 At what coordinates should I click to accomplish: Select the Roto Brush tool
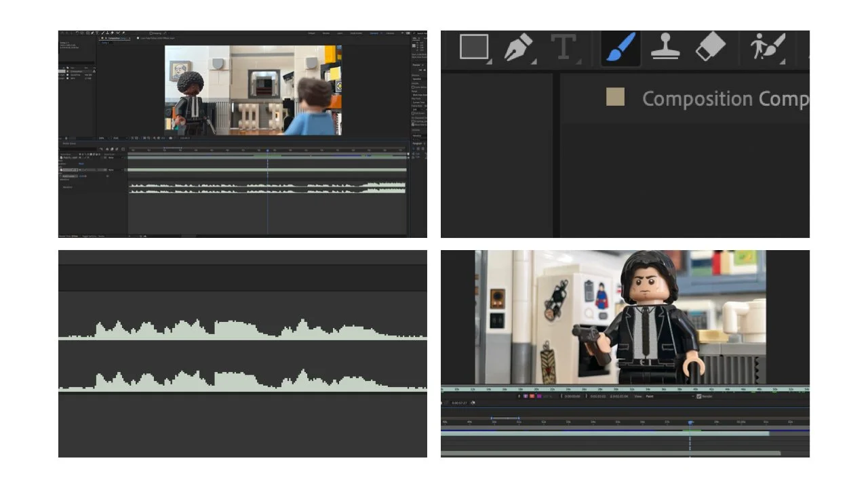pyautogui.click(x=768, y=48)
